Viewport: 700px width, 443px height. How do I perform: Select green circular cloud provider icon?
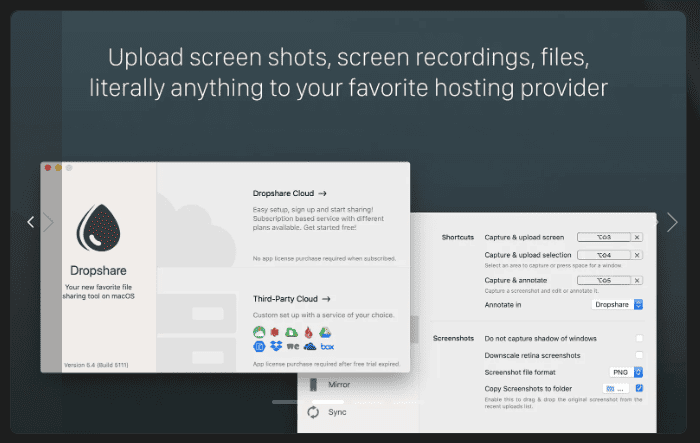[259, 332]
